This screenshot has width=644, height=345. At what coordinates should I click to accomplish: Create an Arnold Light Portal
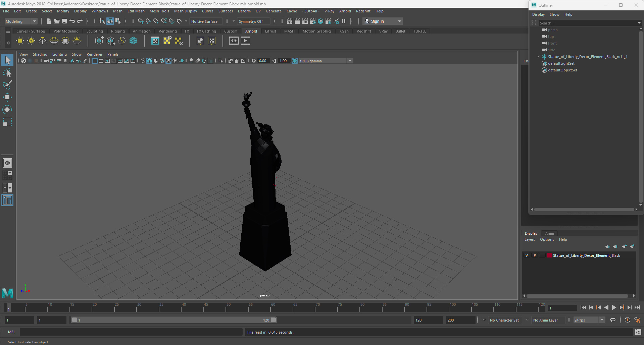tap(65, 41)
